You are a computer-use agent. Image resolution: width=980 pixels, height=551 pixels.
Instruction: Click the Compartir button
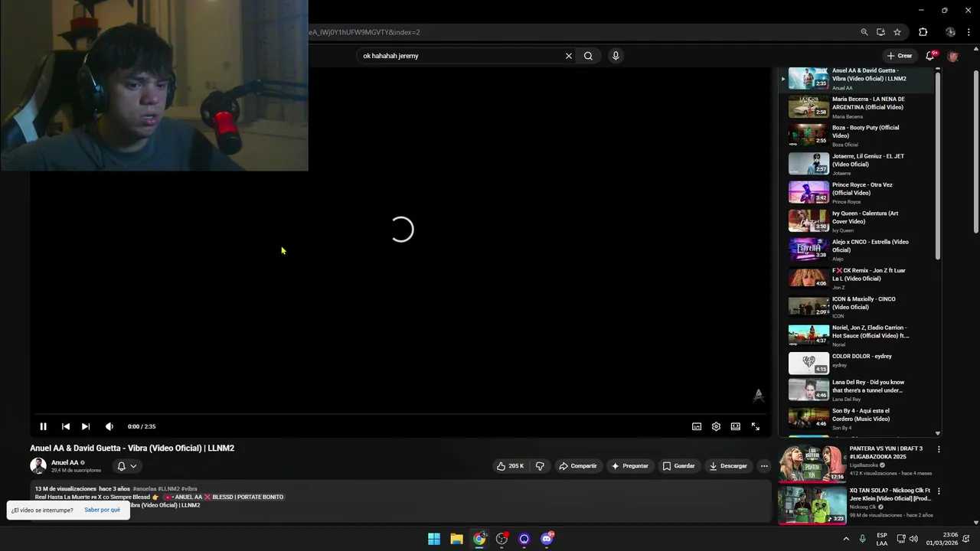[578, 466]
